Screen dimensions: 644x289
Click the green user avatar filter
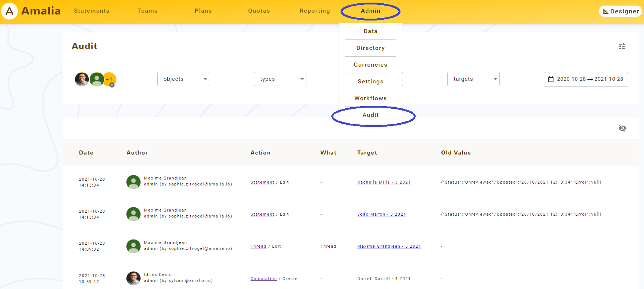(x=97, y=79)
